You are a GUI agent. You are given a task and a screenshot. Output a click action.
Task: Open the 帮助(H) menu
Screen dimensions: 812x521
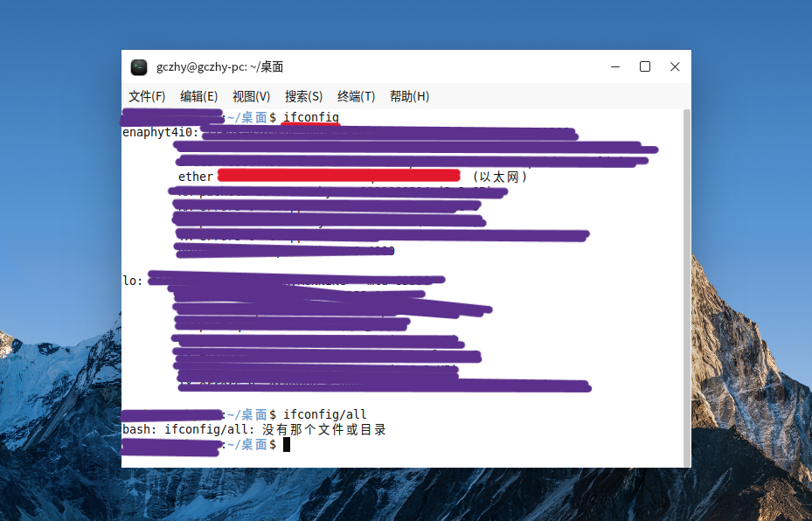coord(409,96)
